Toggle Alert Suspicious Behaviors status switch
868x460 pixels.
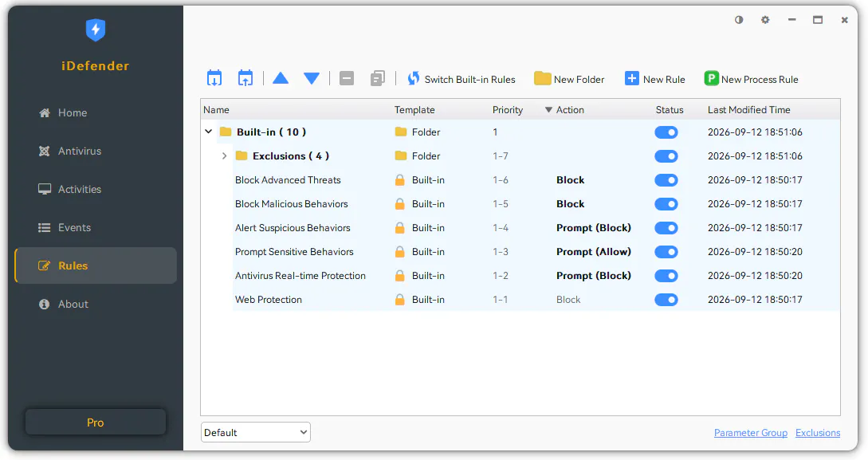666,227
